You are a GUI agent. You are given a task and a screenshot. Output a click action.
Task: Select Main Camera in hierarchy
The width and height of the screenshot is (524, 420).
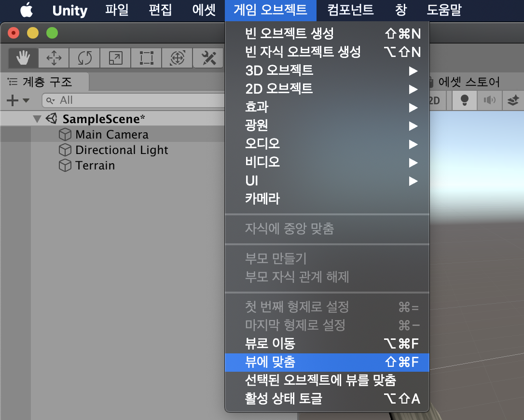[x=112, y=134]
